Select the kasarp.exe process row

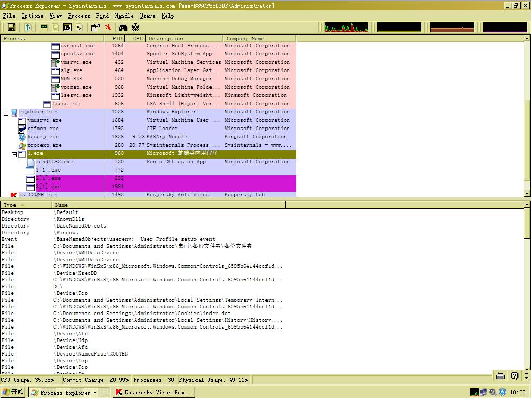click(x=43, y=137)
